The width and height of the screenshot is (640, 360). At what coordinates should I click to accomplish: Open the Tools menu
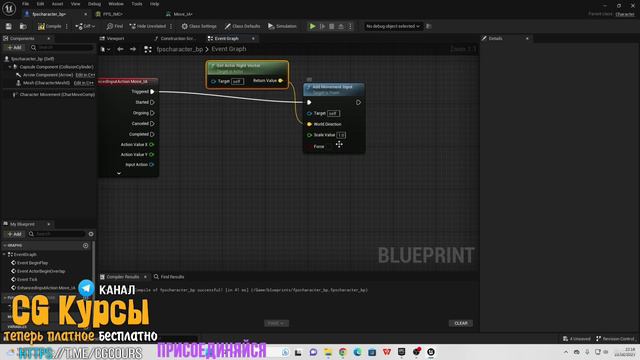pyautogui.click(x=137, y=4)
